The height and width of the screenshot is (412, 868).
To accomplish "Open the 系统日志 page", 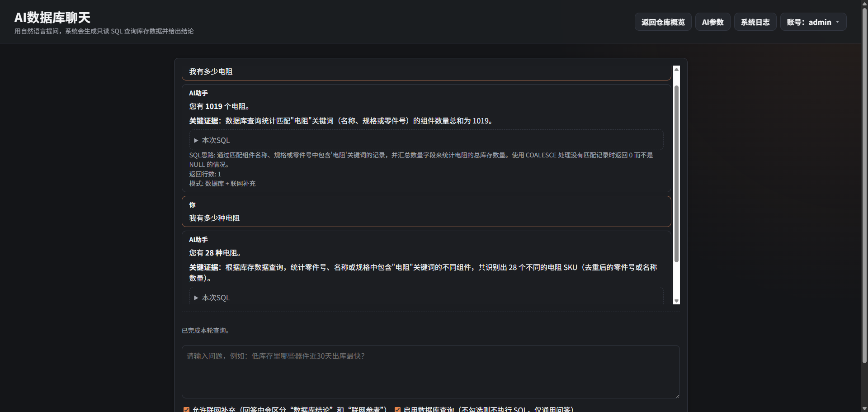I will point(755,22).
